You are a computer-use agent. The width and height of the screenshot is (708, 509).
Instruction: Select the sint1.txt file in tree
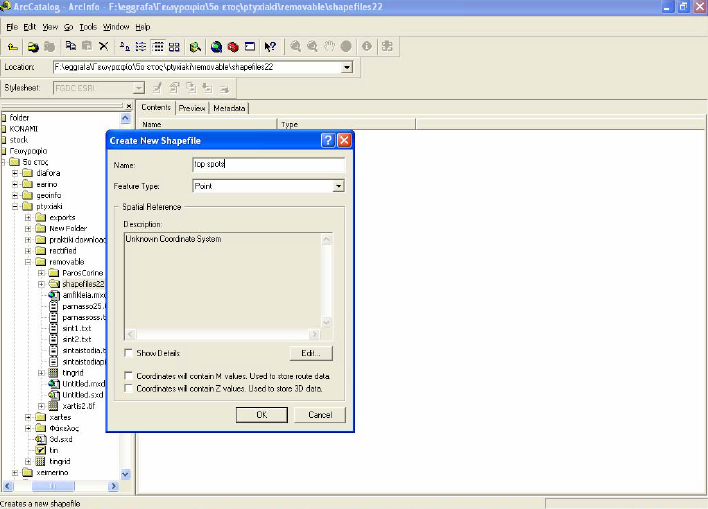click(x=77, y=328)
